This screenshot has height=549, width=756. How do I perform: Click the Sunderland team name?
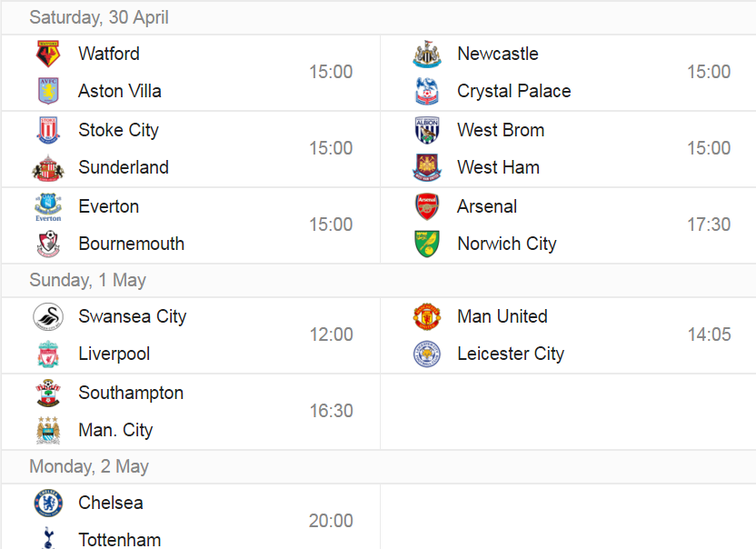coord(124,167)
